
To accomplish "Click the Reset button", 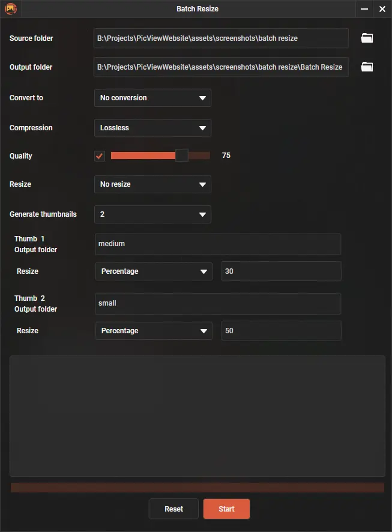I will click(173, 509).
